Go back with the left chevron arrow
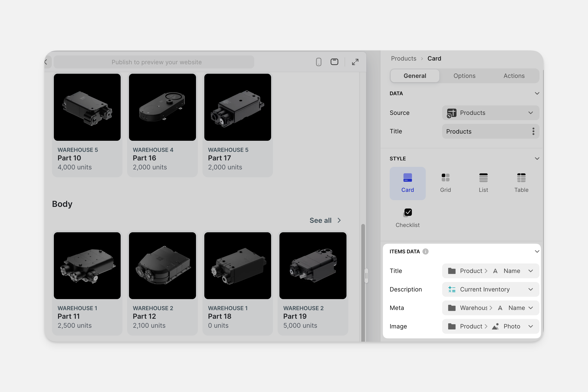This screenshot has width=588, height=392. click(46, 62)
